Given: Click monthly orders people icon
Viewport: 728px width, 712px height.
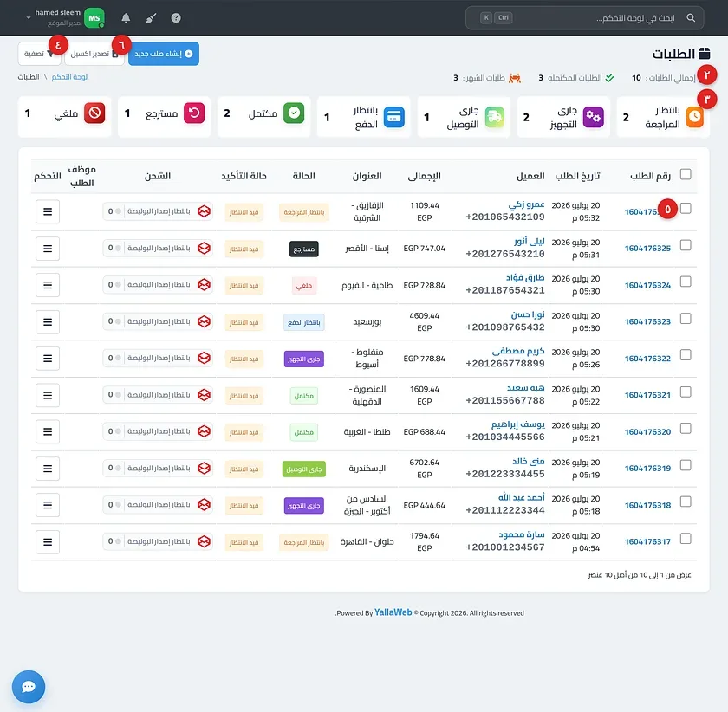Looking at the screenshot, I should click(x=515, y=78).
